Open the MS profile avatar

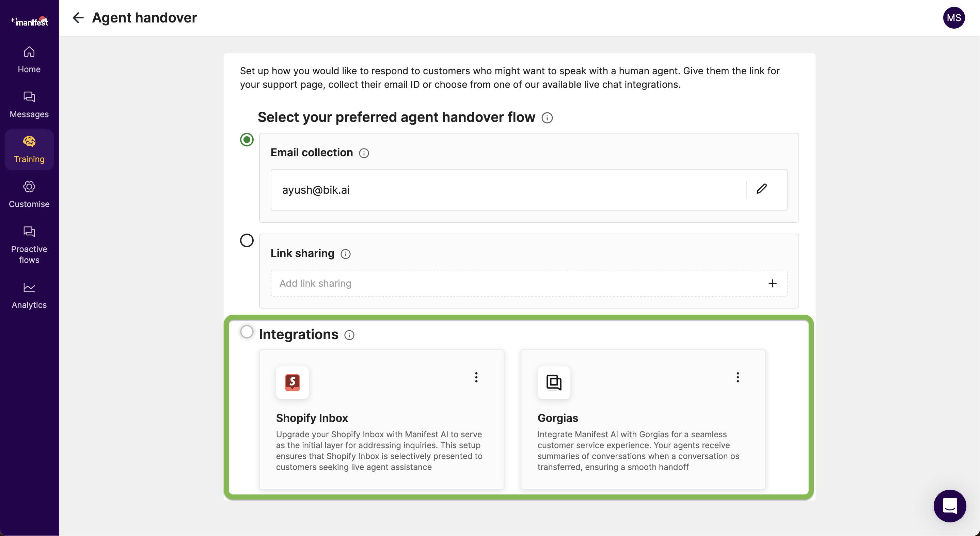[953, 18]
